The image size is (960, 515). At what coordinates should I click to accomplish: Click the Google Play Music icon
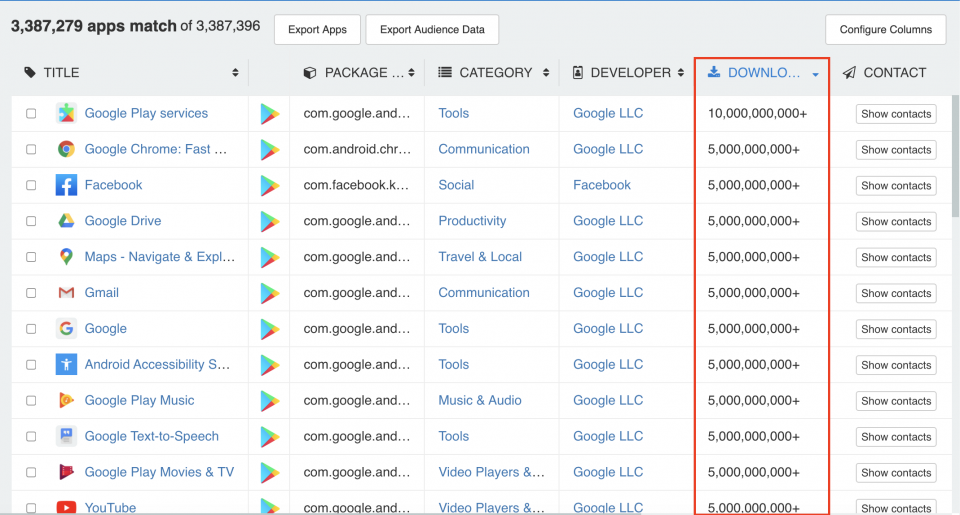pyautogui.click(x=66, y=400)
